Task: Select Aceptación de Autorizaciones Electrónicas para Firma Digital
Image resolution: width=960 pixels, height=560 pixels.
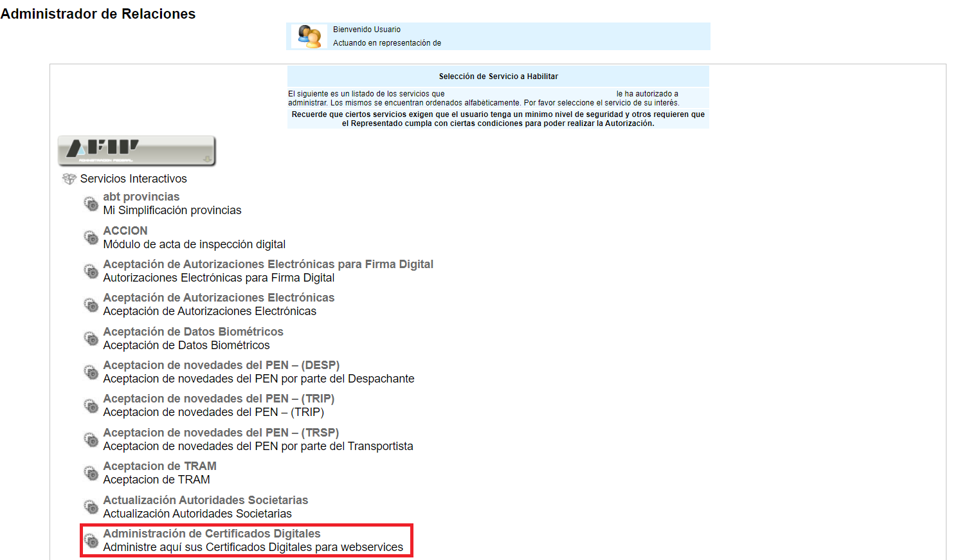Action: pyautogui.click(x=268, y=264)
